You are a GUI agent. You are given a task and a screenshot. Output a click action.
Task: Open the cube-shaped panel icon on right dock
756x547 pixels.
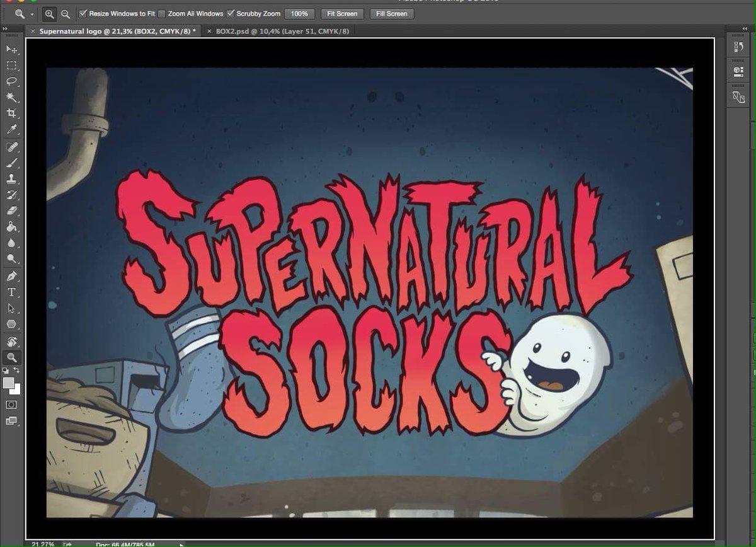[739, 72]
